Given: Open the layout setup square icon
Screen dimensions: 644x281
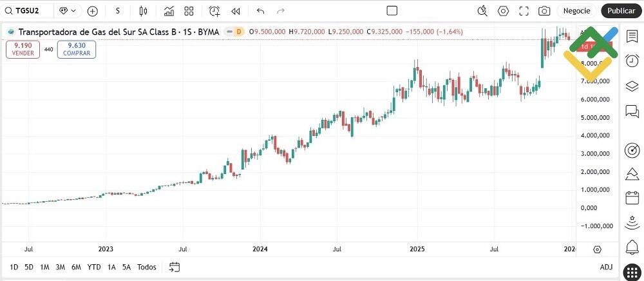Looking at the screenshot, I should click(x=392, y=11).
